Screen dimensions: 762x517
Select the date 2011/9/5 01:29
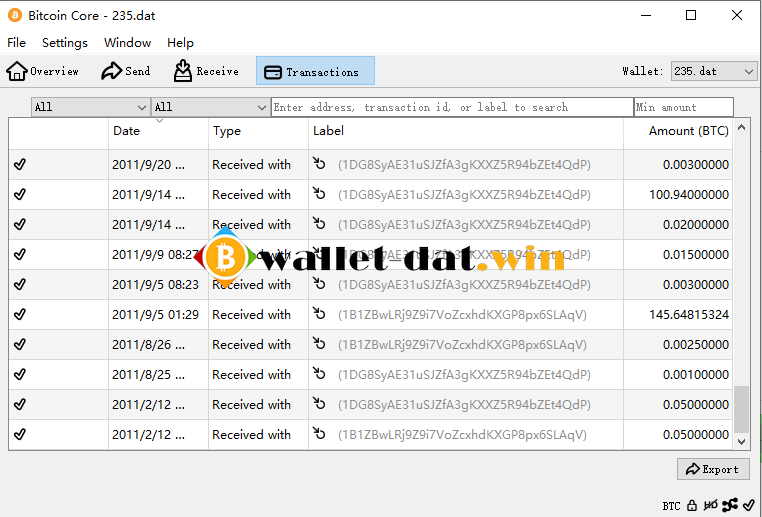tap(156, 315)
